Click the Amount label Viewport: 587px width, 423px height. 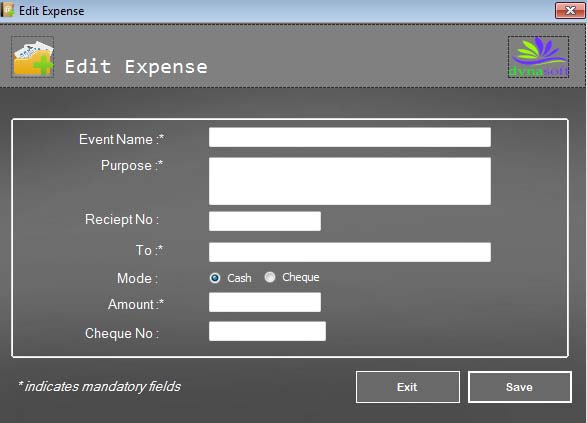[136, 304]
